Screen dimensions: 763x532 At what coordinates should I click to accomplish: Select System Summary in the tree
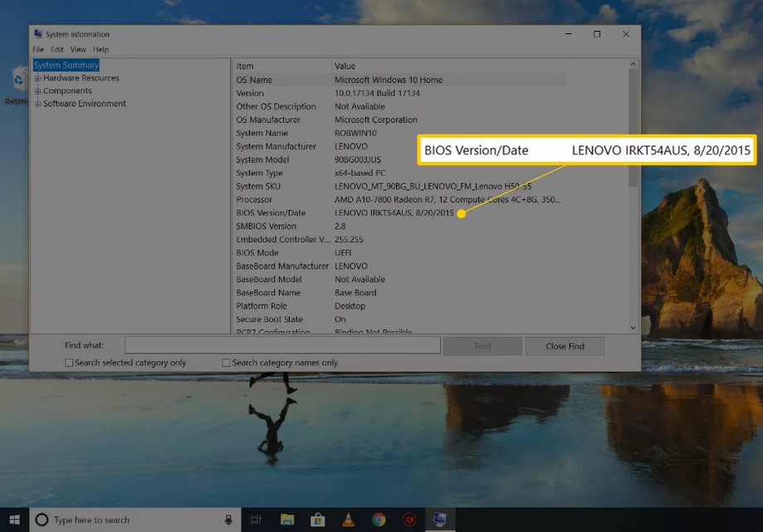pos(66,66)
